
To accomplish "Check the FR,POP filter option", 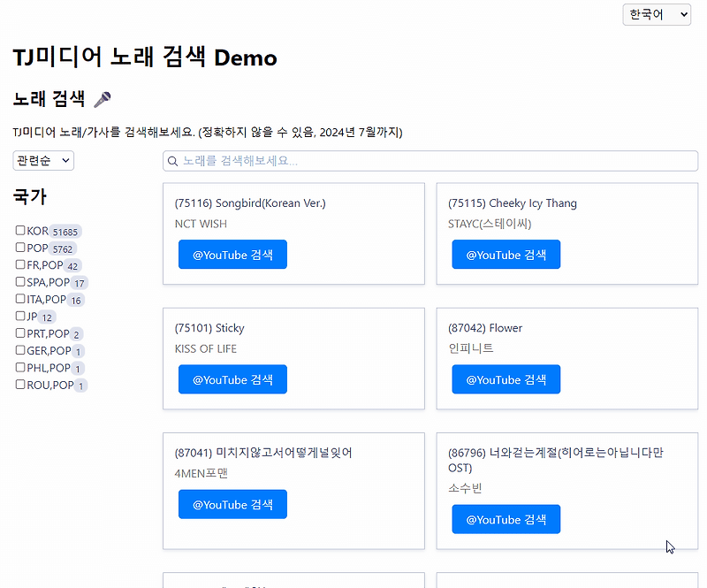I will click(19, 264).
